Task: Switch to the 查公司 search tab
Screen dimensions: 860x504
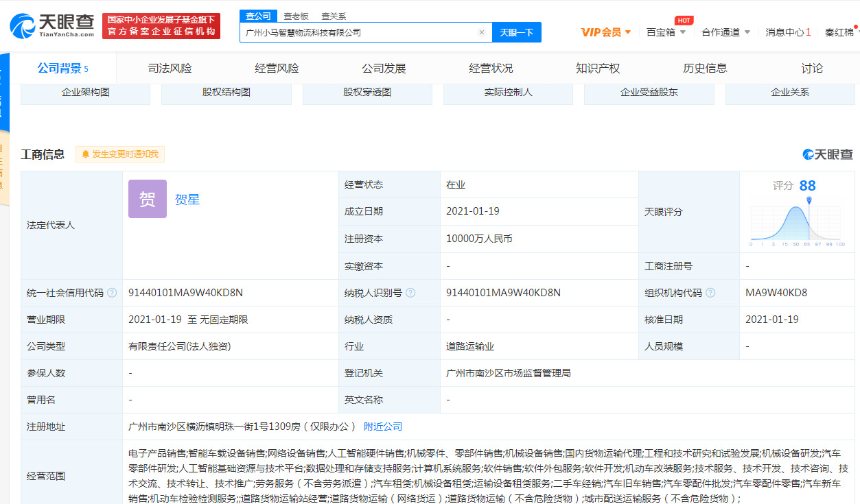Action: [x=258, y=16]
